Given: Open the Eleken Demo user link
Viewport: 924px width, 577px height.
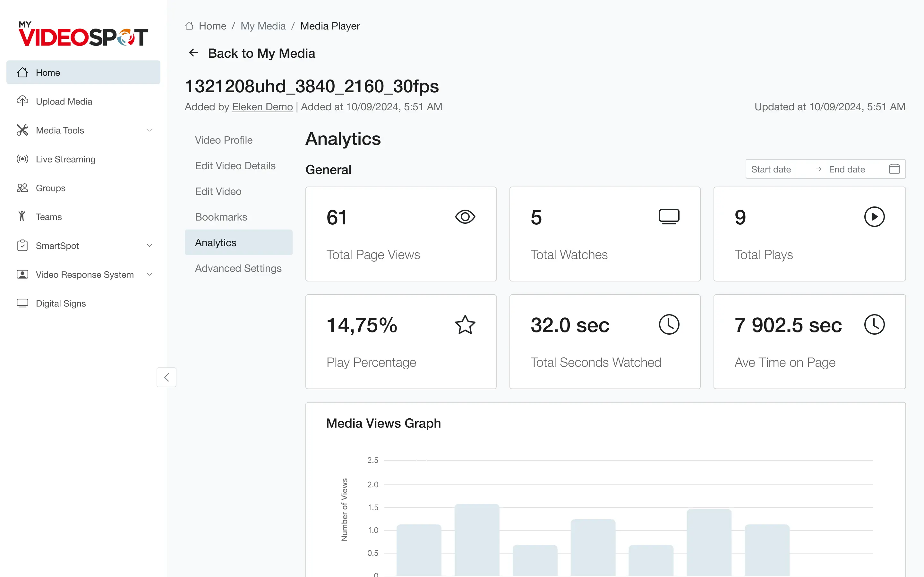Looking at the screenshot, I should tap(262, 107).
